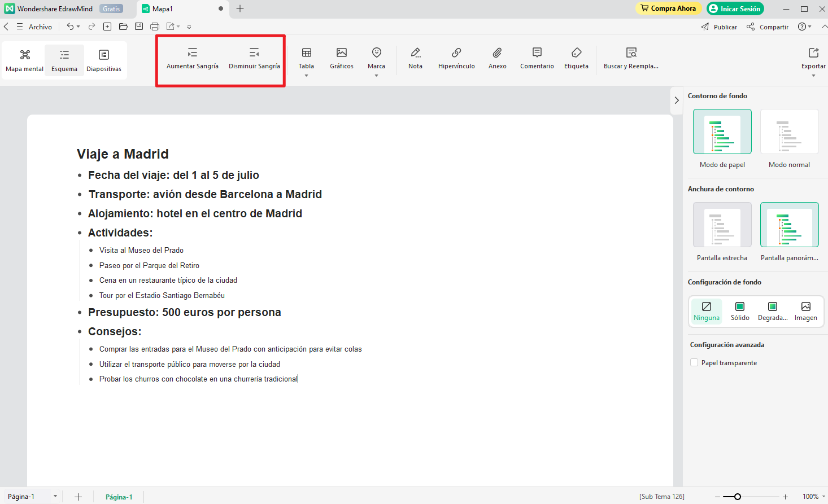Expand the undo history dropdown arrow
The height and width of the screenshot is (504, 828).
tap(79, 27)
